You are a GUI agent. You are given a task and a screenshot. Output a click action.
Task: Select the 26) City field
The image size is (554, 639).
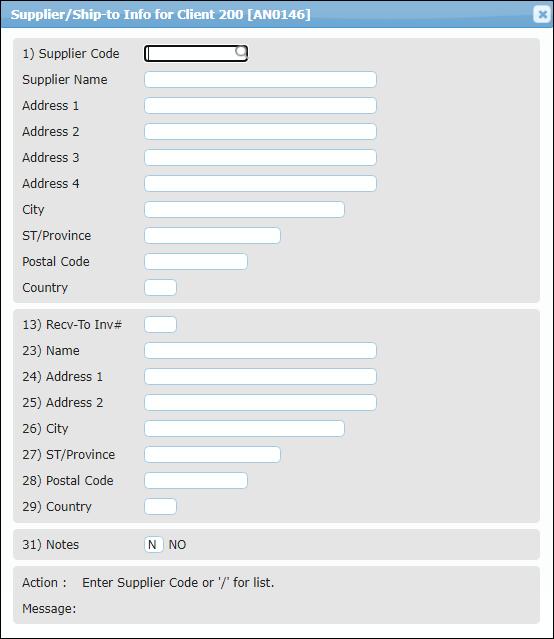[244, 429]
